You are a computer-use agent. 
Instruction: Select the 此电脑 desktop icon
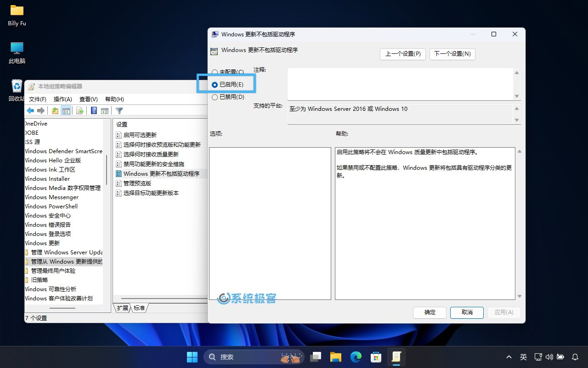pos(17,53)
